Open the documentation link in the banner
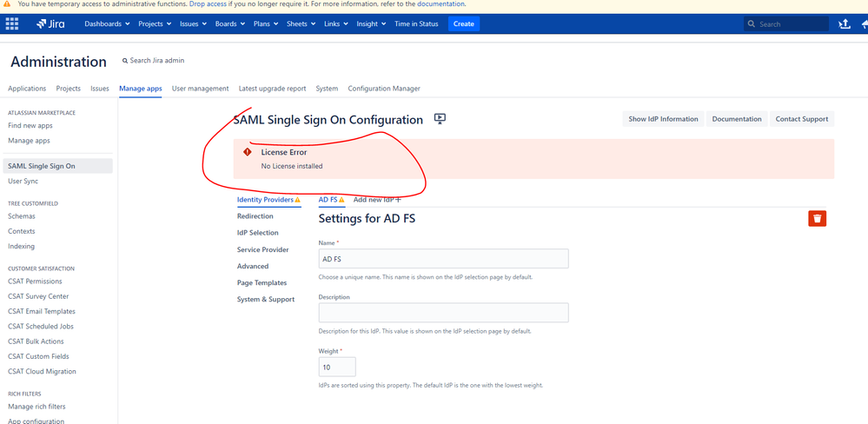This screenshot has height=424, width=868. [x=441, y=3]
